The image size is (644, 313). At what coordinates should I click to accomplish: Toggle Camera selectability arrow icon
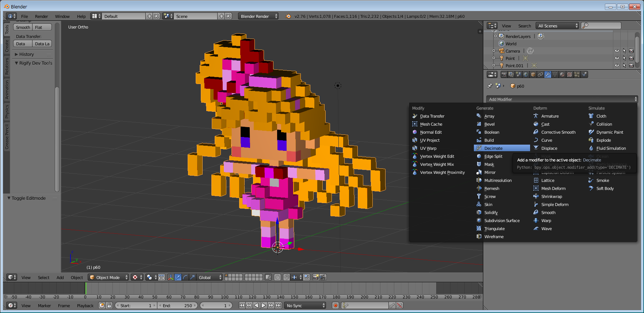click(624, 51)
